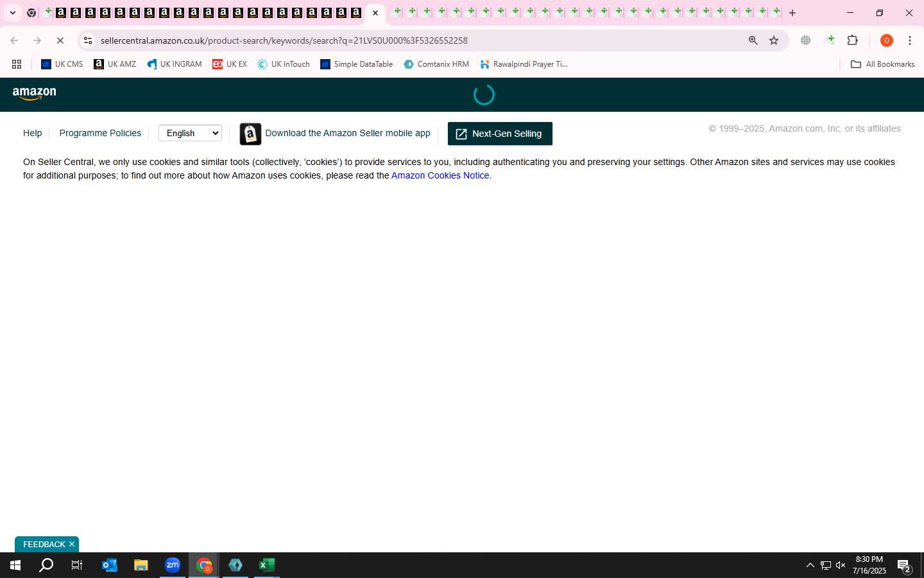Viewport: 924px width, 578px height.
Task: Open the Windows Start menu
Action: (15, 565)
